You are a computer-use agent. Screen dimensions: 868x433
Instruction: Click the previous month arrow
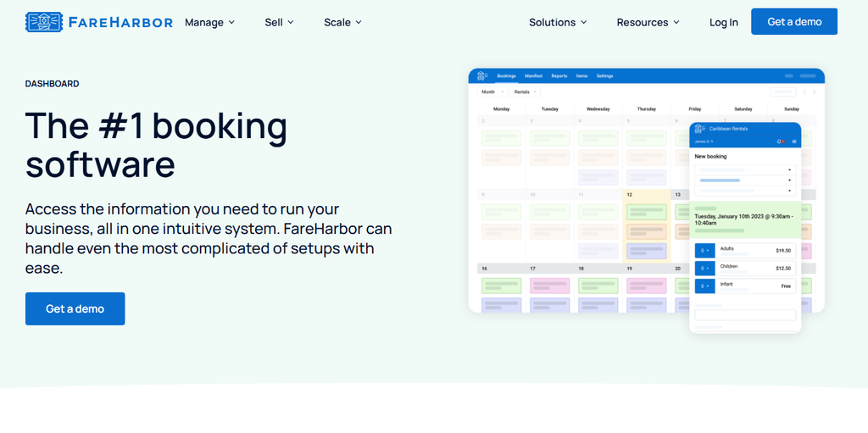(804, 92)
